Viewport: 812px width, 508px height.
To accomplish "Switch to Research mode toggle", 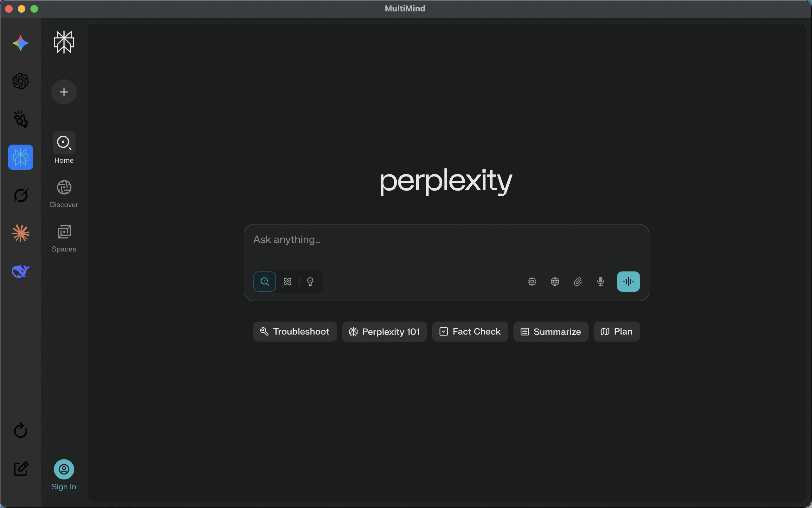I will [287, 282].
